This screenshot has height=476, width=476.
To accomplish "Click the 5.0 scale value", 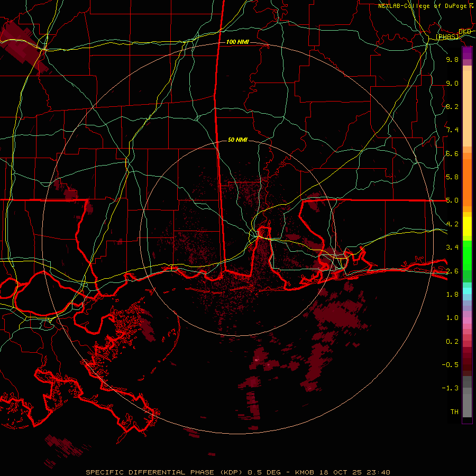I will [x=452, y=200].
